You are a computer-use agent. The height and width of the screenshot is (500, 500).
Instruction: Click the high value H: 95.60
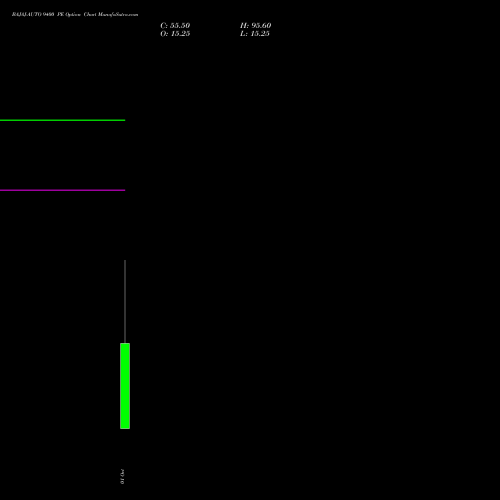click(256, 26)
